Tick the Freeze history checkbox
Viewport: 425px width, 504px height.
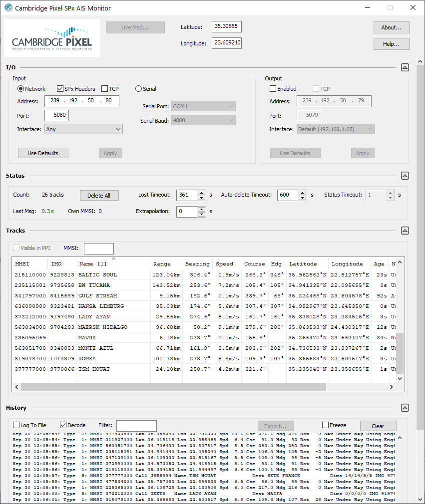[x=326, y=425]
